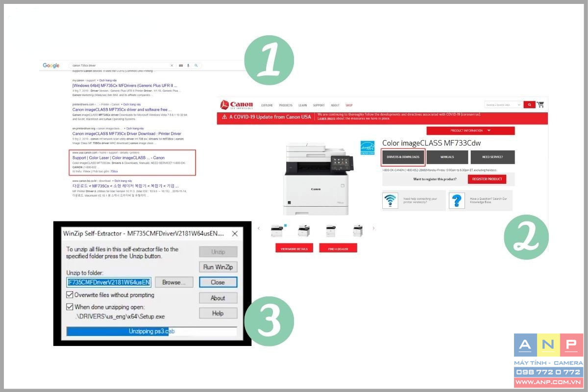Image resolution: width=588 pixels, height=392 pixels.
Task: Click '.\DRIVERS\us_eng\x64\Setup.exe' path text
Action: click(x=121, y=317)
